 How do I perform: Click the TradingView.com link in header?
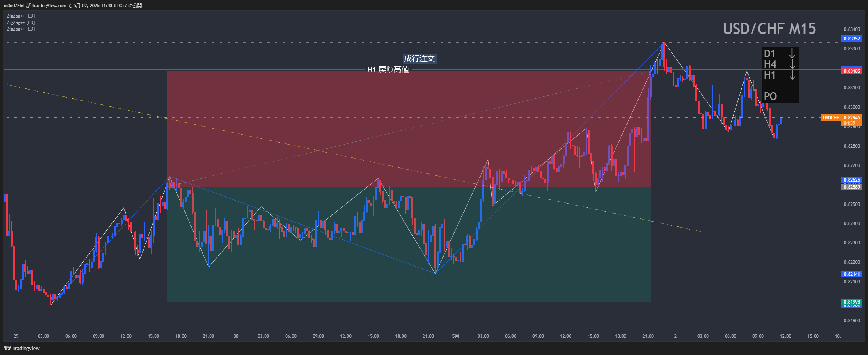49,6
